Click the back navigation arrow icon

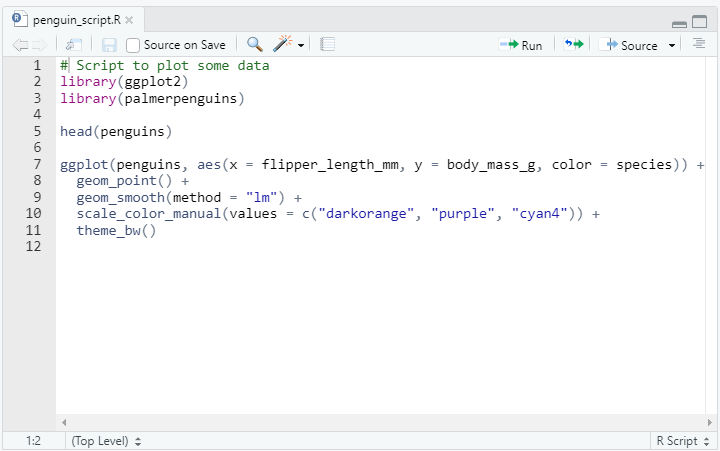tap(20, 45)
